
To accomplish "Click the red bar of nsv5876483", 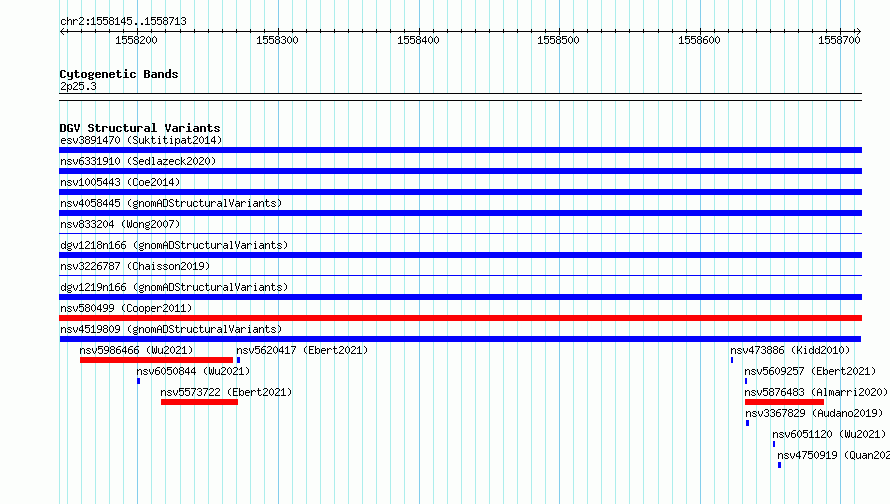I will tap(784, 402).
